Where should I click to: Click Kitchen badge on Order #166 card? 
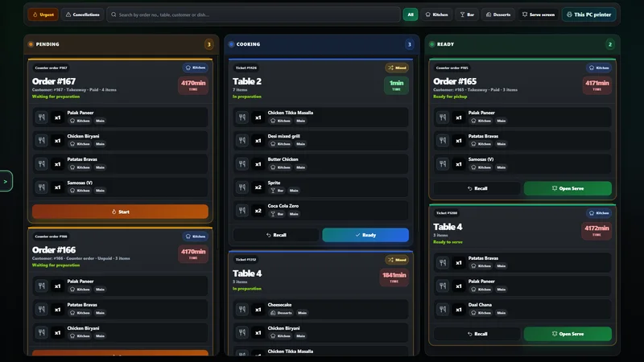click(196, 237)
